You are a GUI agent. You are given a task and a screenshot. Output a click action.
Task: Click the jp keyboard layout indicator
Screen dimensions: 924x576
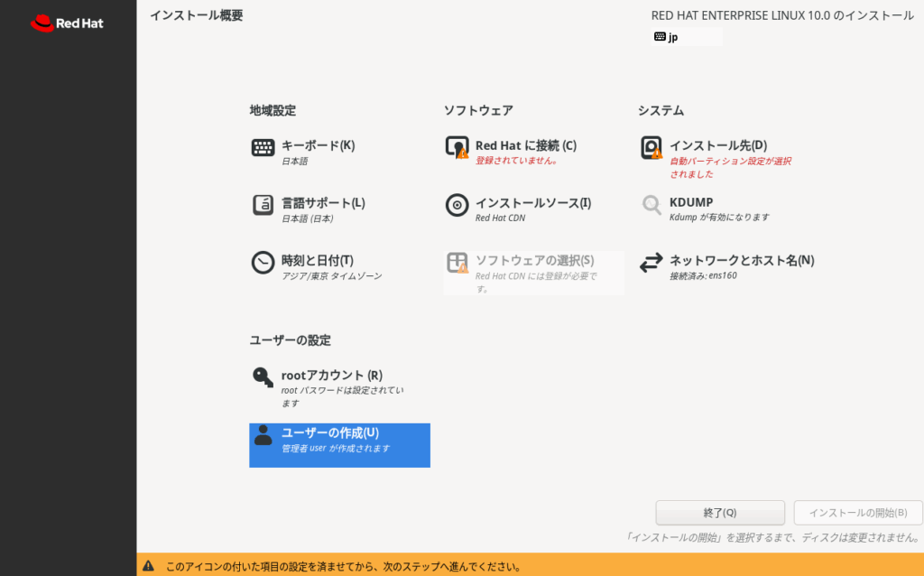[x=685, y=37]
